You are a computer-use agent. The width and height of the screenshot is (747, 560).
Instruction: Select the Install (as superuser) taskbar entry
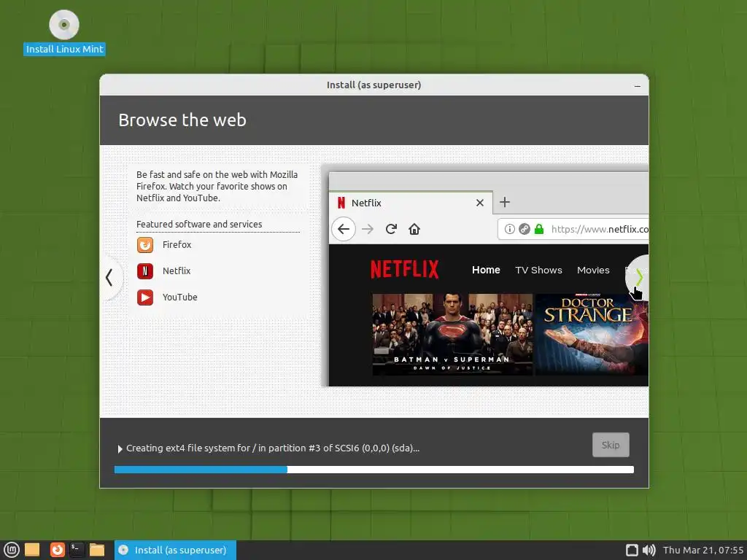(175, 550)
